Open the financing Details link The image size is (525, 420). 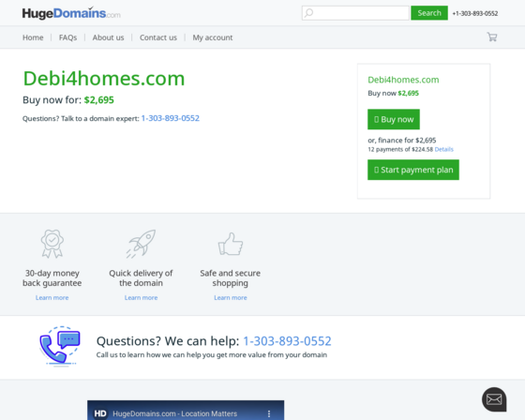pos(443,149)
